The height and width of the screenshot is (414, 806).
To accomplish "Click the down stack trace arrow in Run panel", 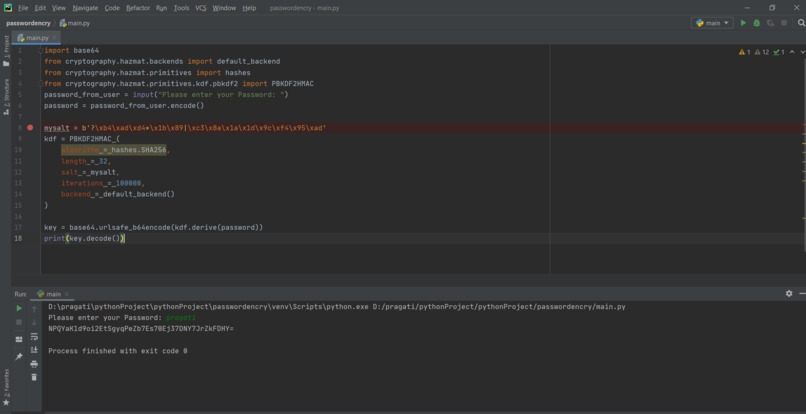I will pyautogui.click(x=34, y=322).
